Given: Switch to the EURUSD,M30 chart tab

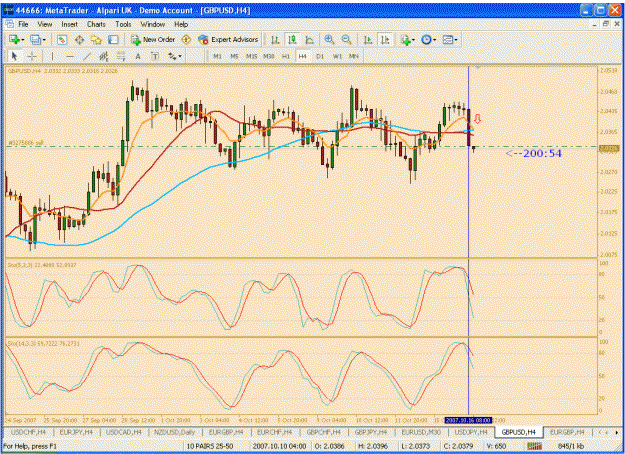Looking at the screenshot, I should [x=421, y=432].
